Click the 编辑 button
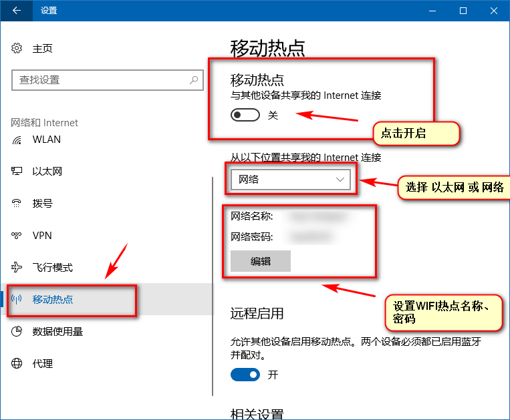510x420 pixels. [261, 261]
